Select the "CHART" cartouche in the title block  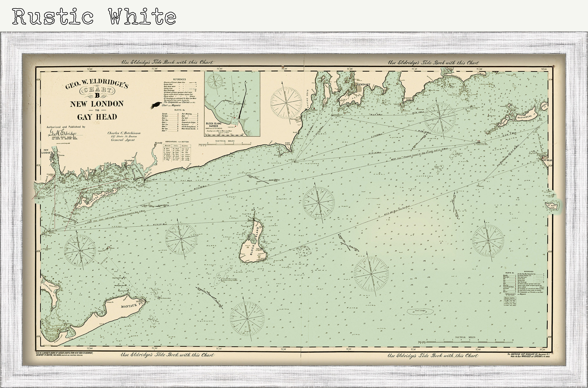97,90
